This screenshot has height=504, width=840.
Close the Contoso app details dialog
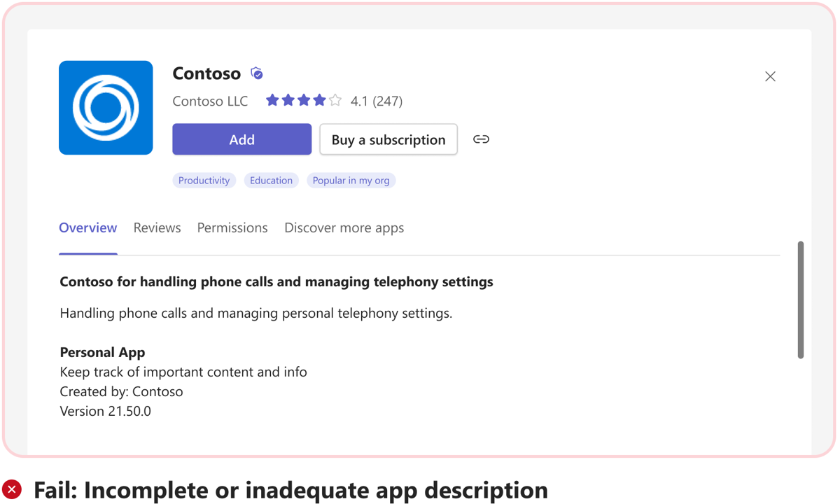pyautogui.click(x=770, y=76)
